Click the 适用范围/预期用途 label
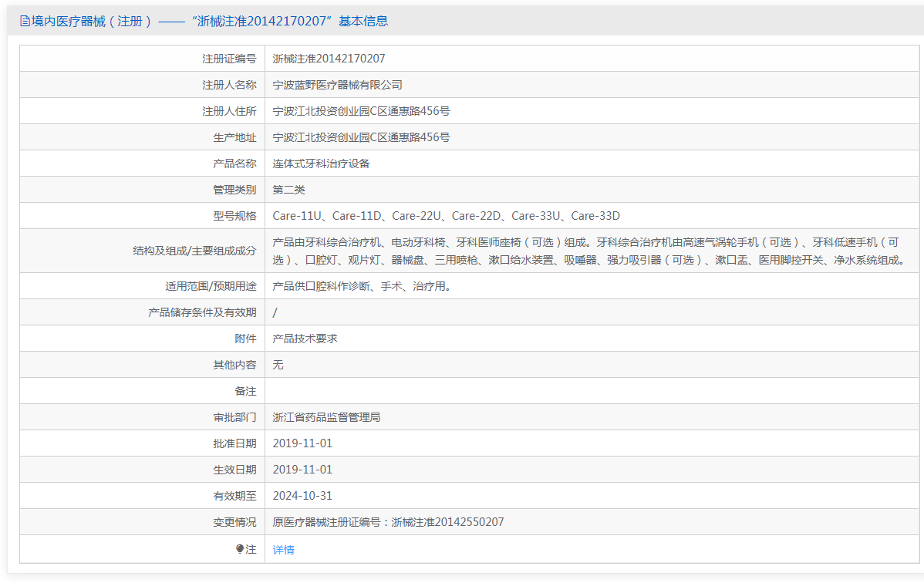The height and width of the screenshot is (583, 924). (x=211, y=286)
